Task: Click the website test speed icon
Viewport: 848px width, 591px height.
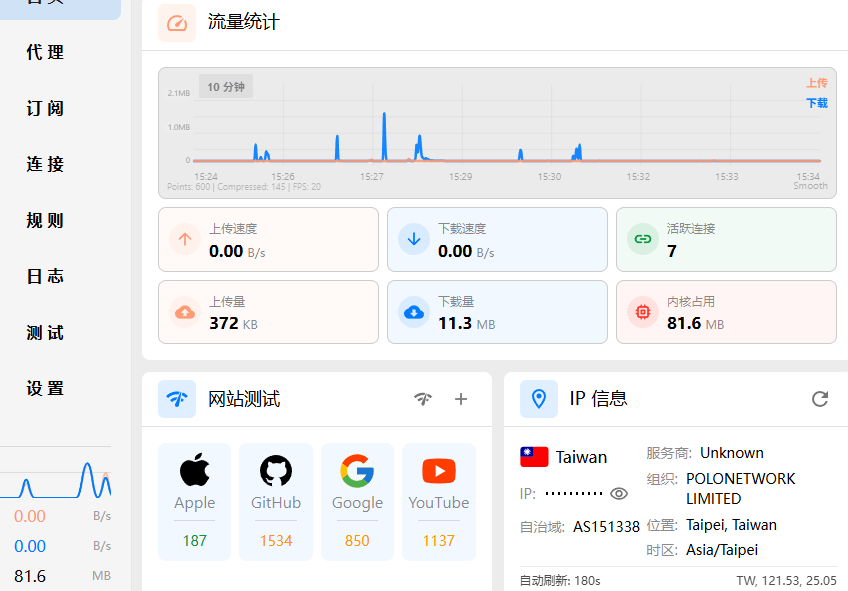Action: tap(177, 399)
